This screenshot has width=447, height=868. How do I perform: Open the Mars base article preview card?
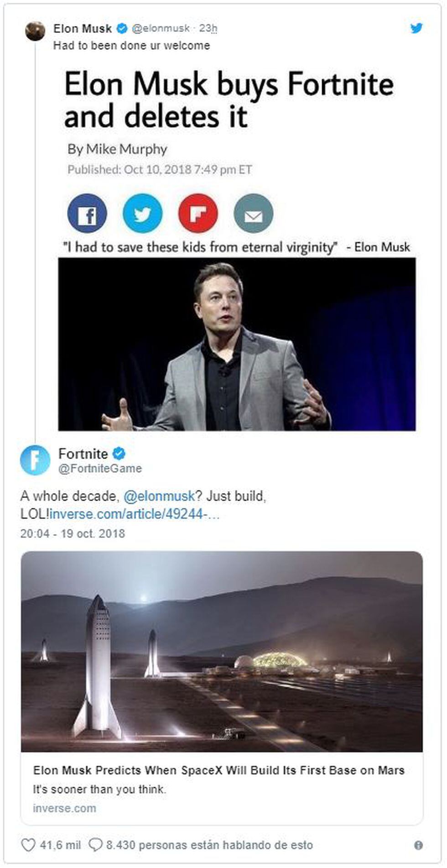[x=223, y=662]
